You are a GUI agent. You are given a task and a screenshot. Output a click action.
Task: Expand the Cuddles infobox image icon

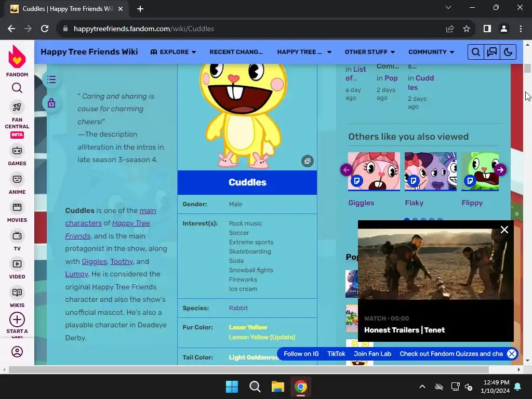click(308, 161)
